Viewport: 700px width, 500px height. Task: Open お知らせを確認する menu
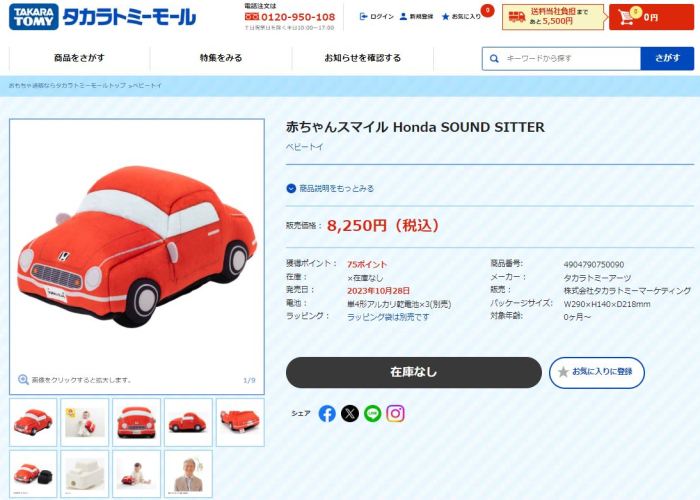coord(362,58)
